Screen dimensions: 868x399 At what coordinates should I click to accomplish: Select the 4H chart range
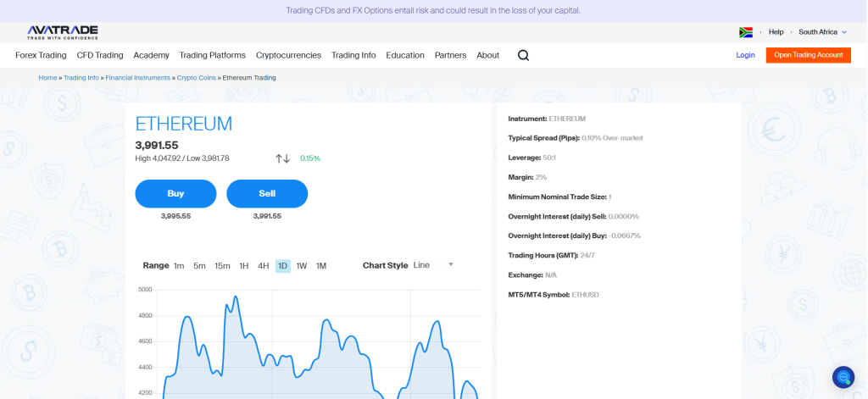(263, 266)
